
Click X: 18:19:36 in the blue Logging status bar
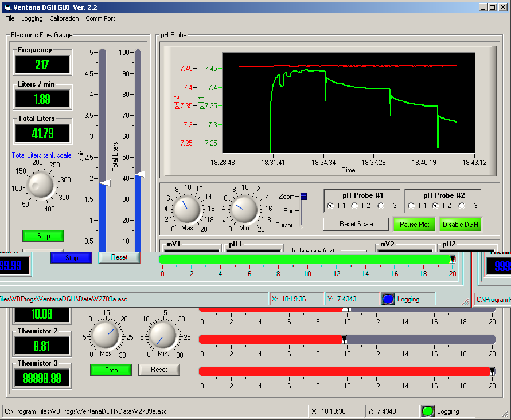[297, 299]
